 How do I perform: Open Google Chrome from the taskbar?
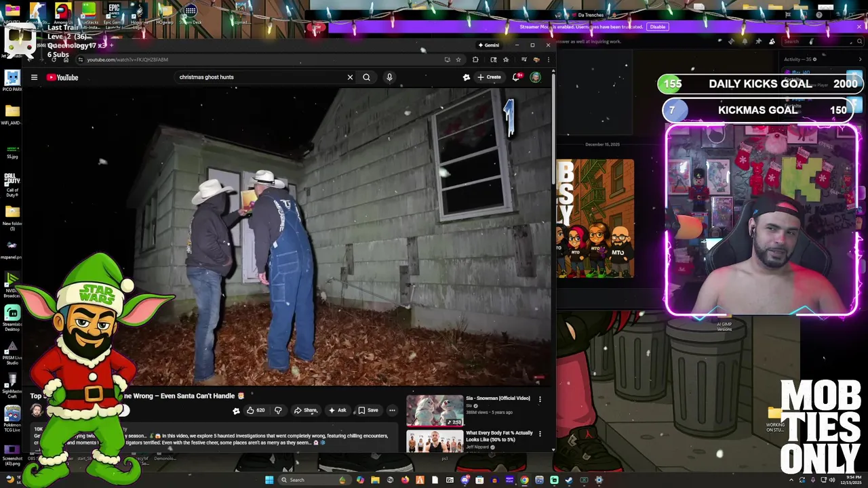[524, 480]
